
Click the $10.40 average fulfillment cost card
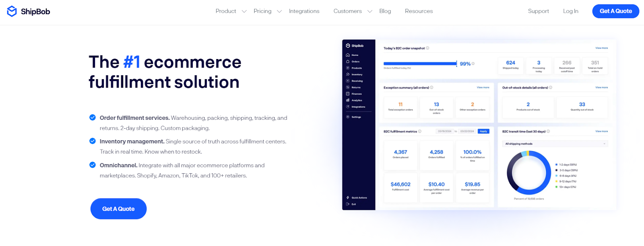click(x=436, y=188)
